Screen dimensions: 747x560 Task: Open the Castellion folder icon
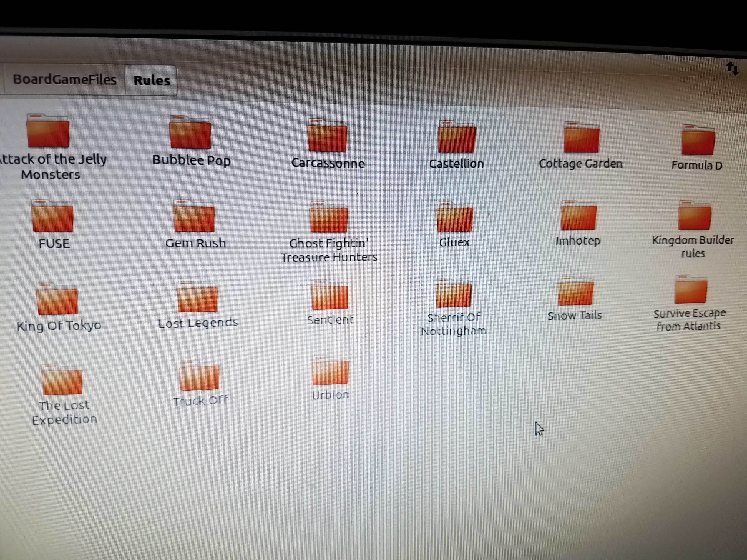pos(456,136)
